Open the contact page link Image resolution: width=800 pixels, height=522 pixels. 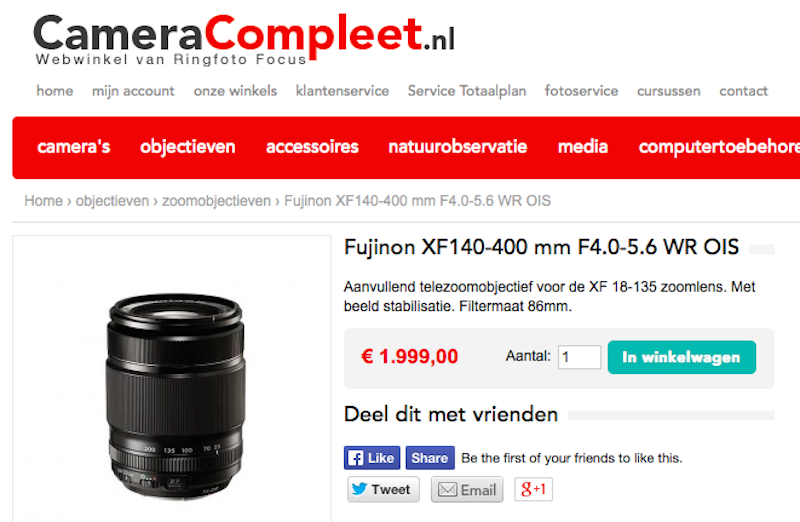743,91
